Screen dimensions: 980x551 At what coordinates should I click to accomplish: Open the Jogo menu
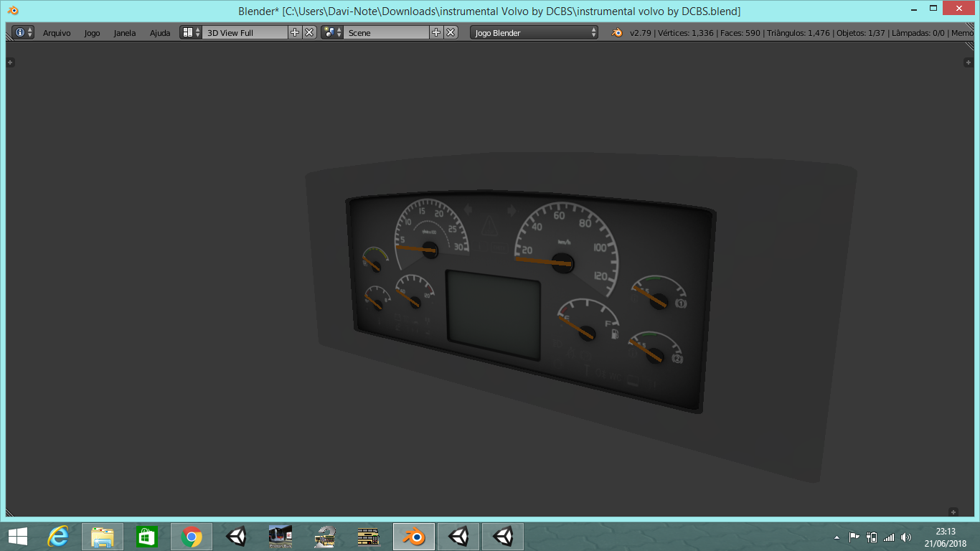click(x=92, y=33)
